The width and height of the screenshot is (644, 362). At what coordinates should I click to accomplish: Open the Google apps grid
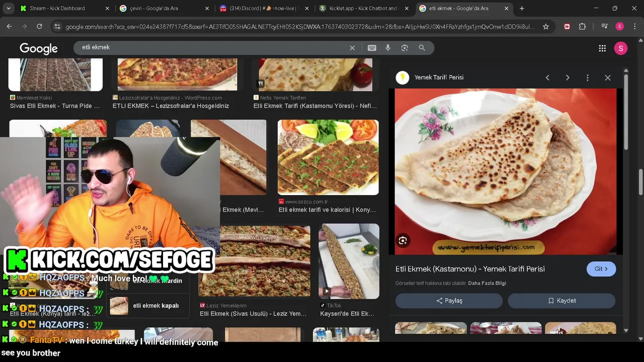(x=602, y=48)
